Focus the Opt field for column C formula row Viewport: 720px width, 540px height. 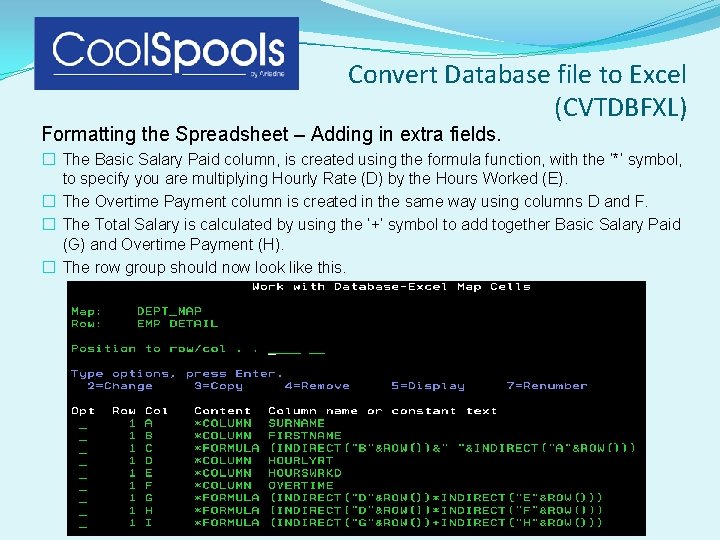coord(83,449)
